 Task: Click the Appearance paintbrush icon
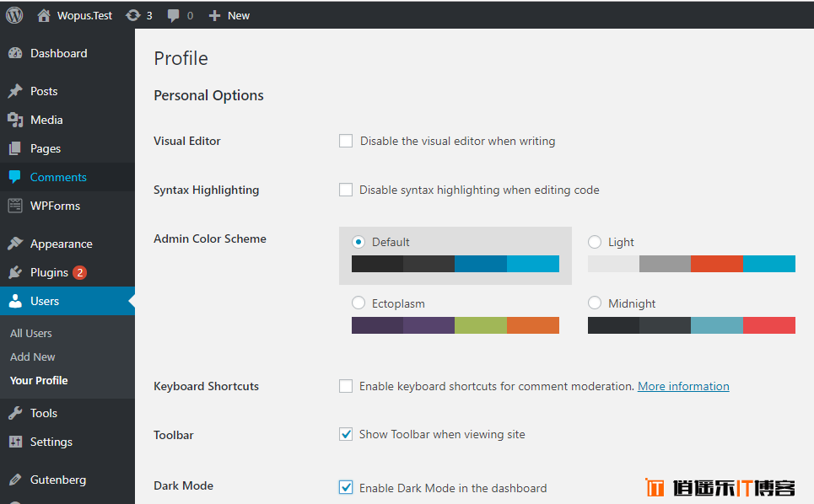[x=15, y=244]
